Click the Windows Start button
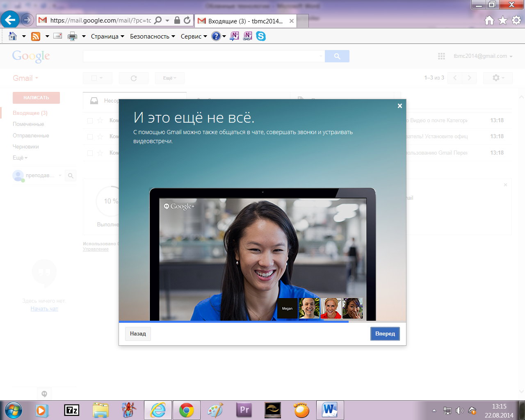This screenshot has width=525, height=420. point(13,410)
